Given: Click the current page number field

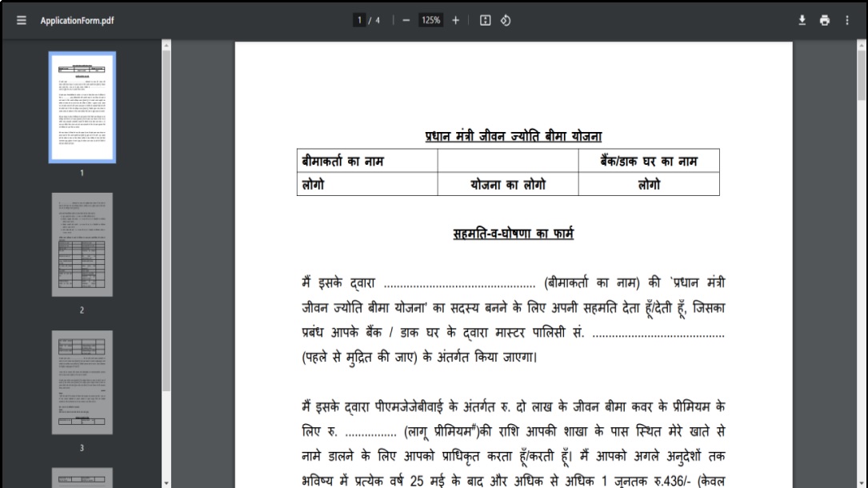Looking at the screenshot, I should pyautogui.click(x=359, y=21).
